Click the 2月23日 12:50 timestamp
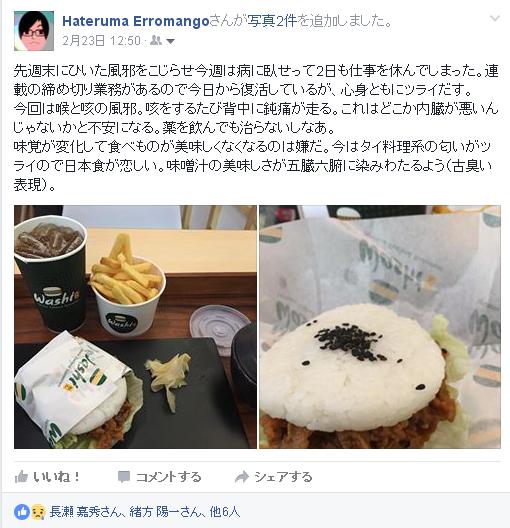510x528 pixels. pyautogui.click(x=101, y=41)
